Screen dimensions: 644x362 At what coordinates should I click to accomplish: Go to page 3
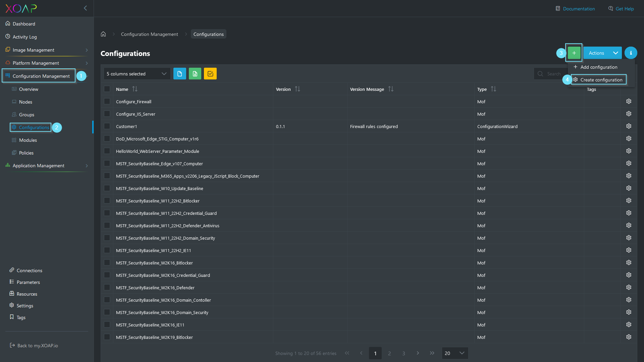[404, 353]
